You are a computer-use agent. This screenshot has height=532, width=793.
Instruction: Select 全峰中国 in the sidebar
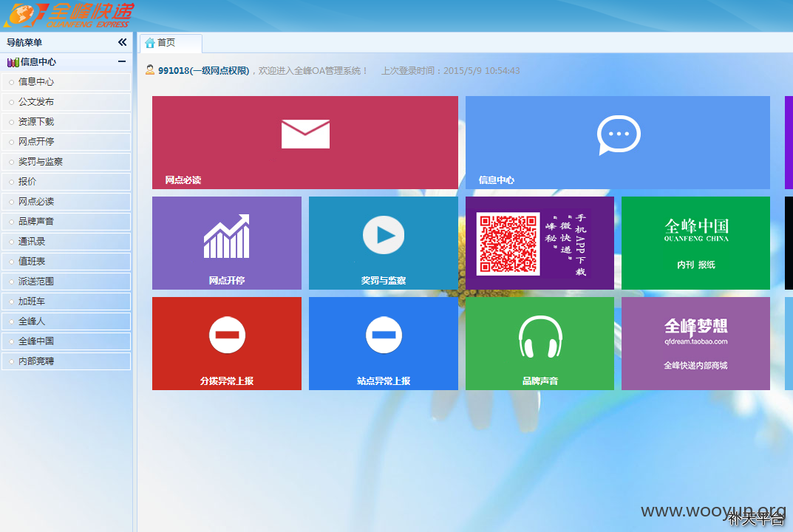point(67,341)
